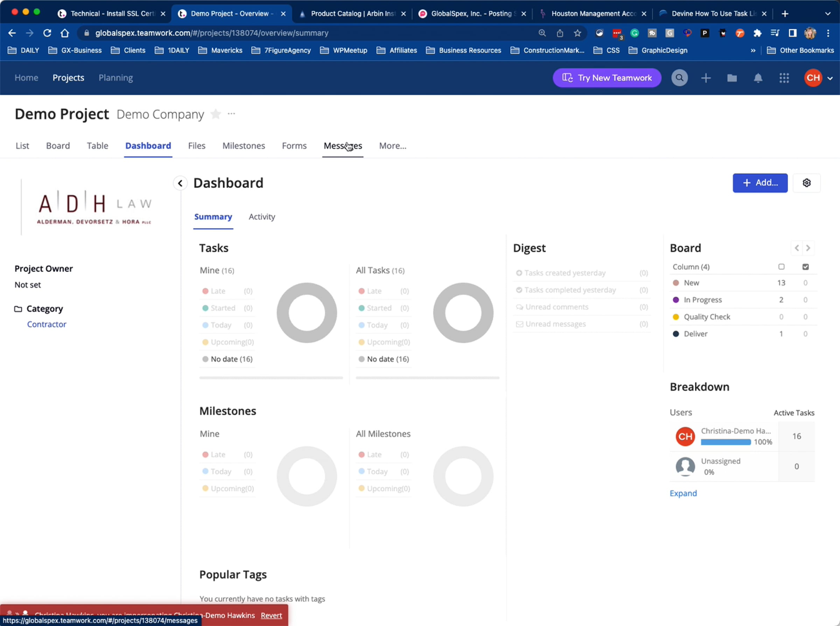Click the Contractor category link
840x626 pixels.
point(47,324)
